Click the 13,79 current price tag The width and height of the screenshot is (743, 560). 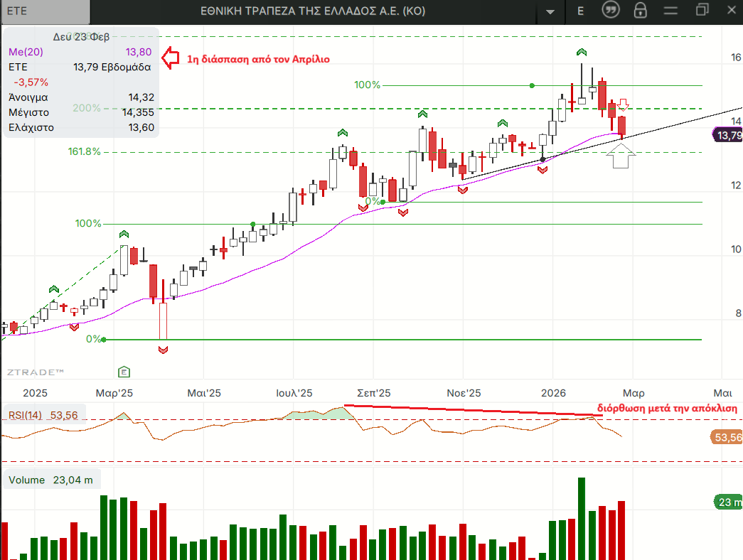click(728, 135)
